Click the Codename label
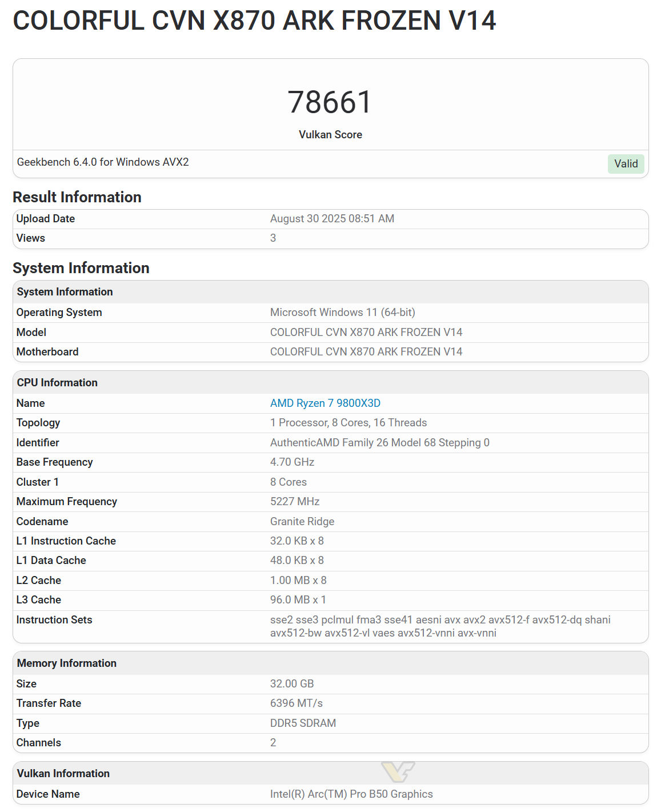 (x=42, y=522)
